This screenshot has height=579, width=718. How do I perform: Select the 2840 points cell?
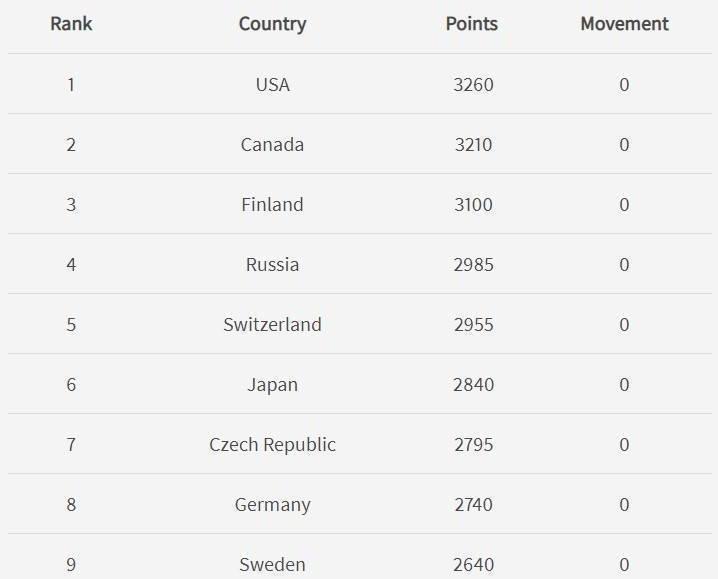(473, 385)
